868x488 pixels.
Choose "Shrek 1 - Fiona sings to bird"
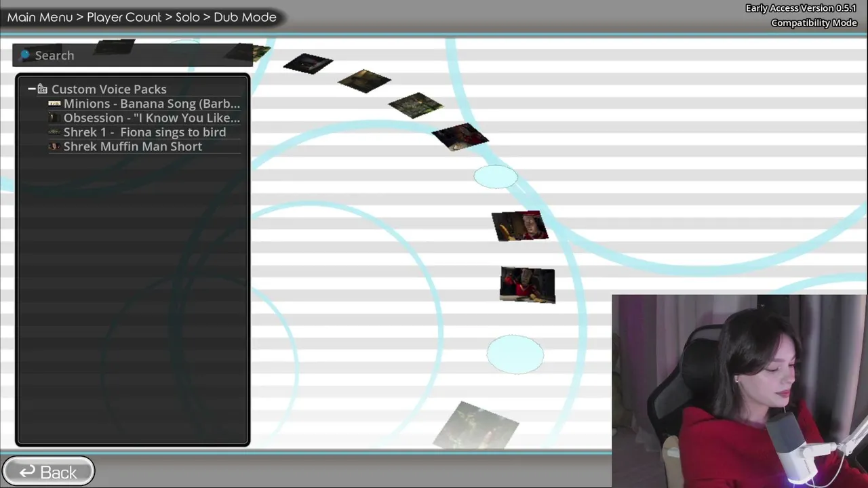(x=144, y=132)
